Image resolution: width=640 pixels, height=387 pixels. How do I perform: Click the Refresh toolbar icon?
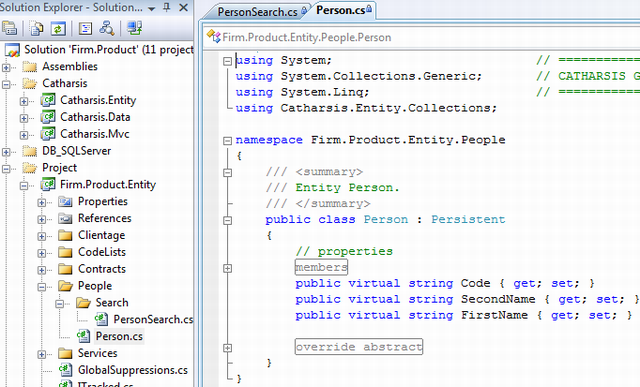(58, 29)
